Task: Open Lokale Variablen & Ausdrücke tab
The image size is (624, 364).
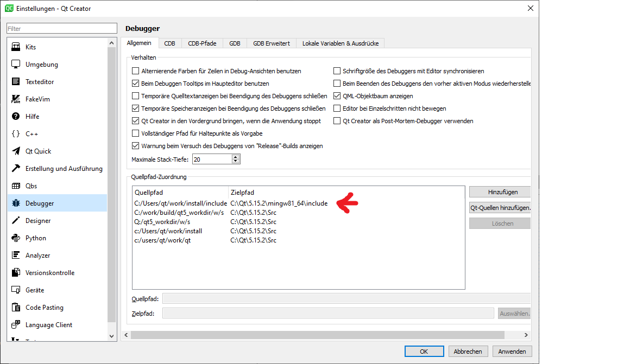Action: [341, 43]
